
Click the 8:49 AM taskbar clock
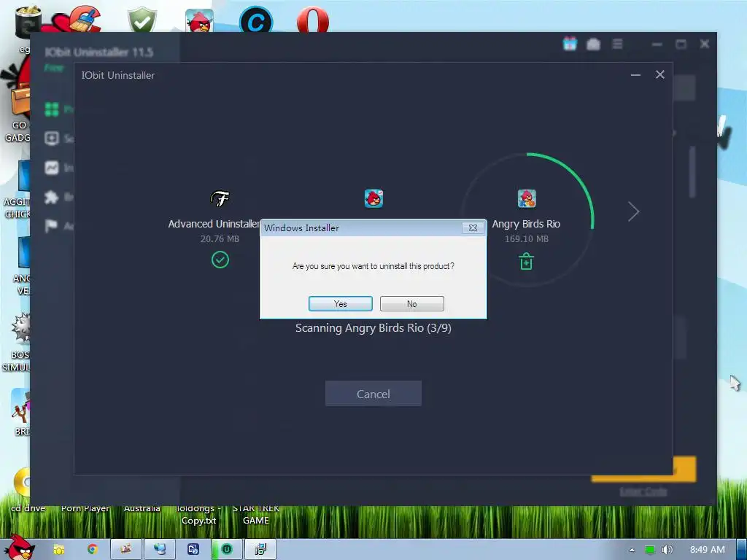click(x=708, y=550)
